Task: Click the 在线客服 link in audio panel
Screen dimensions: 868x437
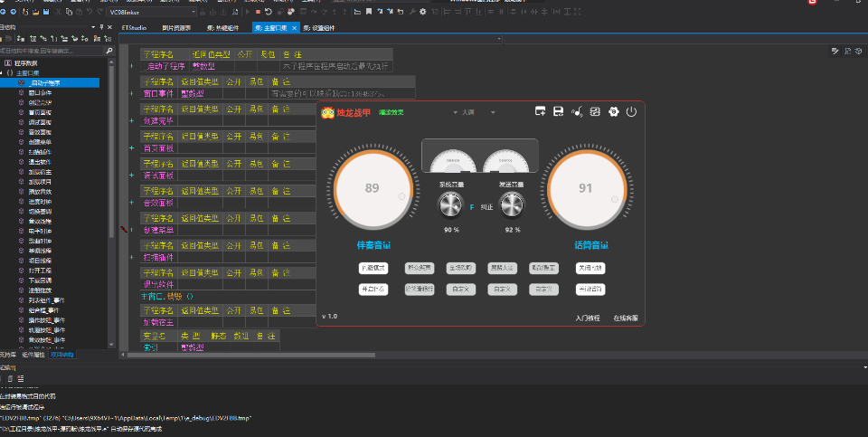Action: point(626,318)
